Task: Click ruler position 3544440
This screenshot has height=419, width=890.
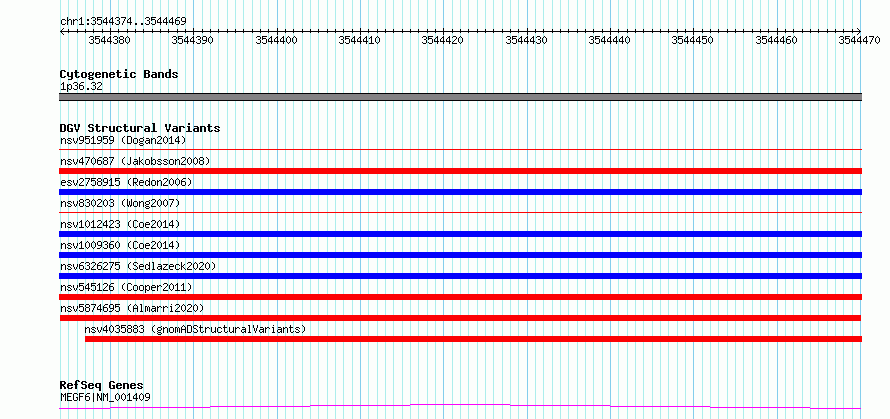Action: 610,40
